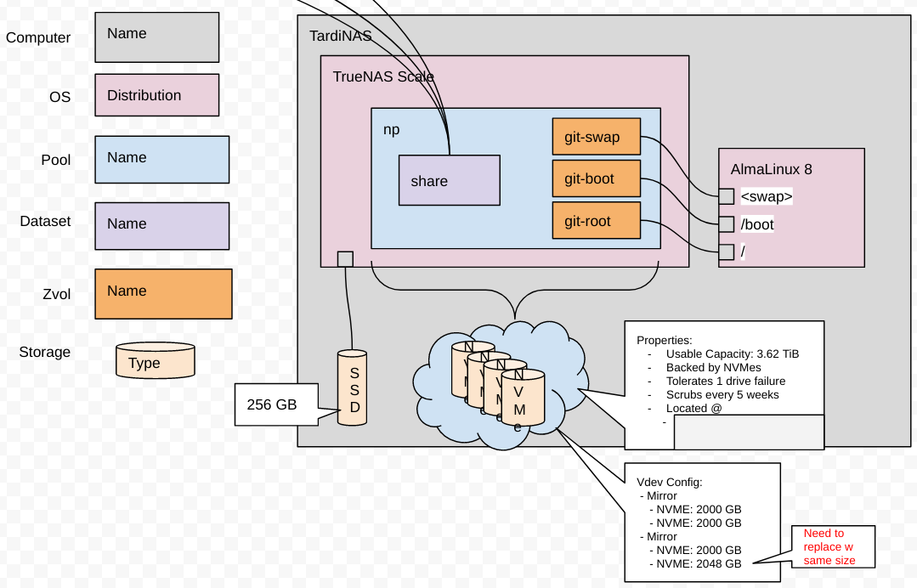Select the 256 GB callout
The image size is (917, 588).
click(276, 404)
